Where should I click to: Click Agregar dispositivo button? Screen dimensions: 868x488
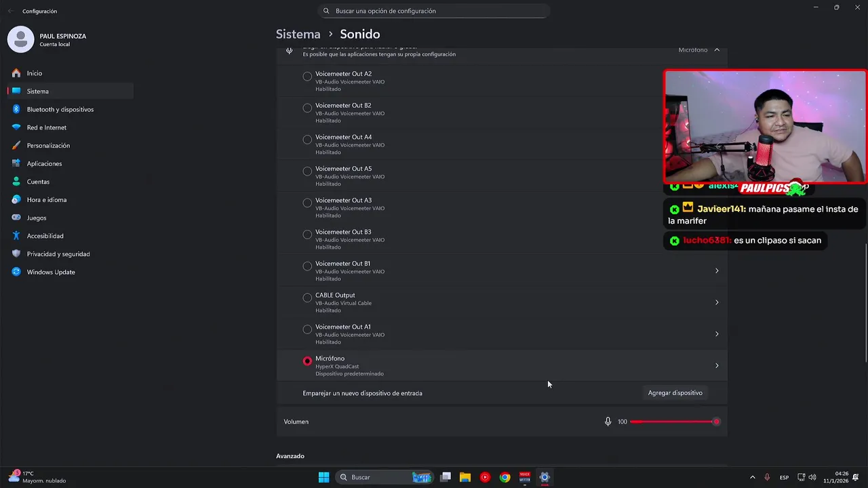pos(675,393)
